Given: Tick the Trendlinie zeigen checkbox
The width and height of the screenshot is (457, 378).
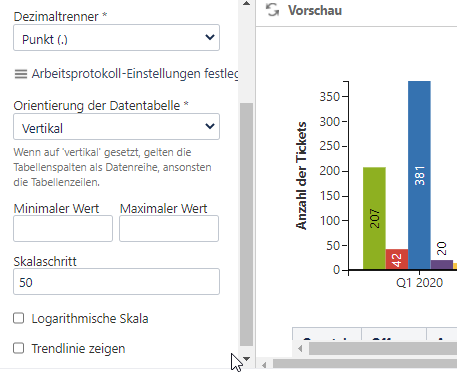Looking at the screenshot, I should click(x=19, y=348).
